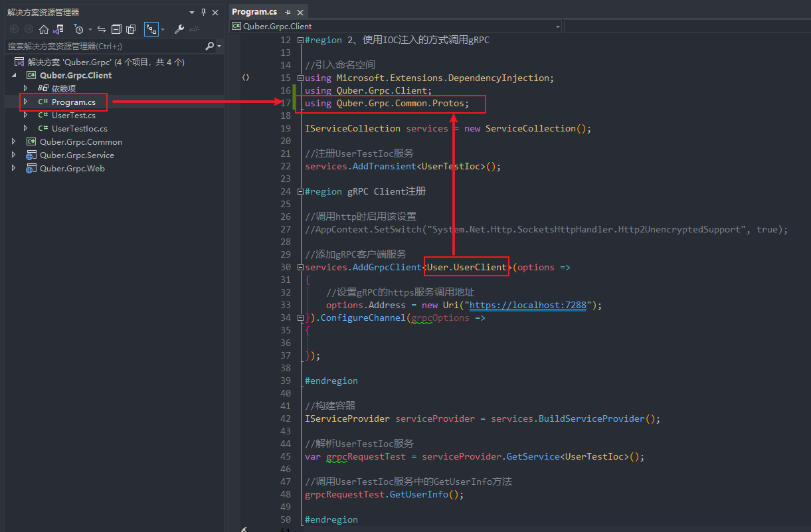Image resolution: width=811 pixels, height=532 pixels.
Task: Open file nesting options dropdown arrow
Action: (162, 29)
